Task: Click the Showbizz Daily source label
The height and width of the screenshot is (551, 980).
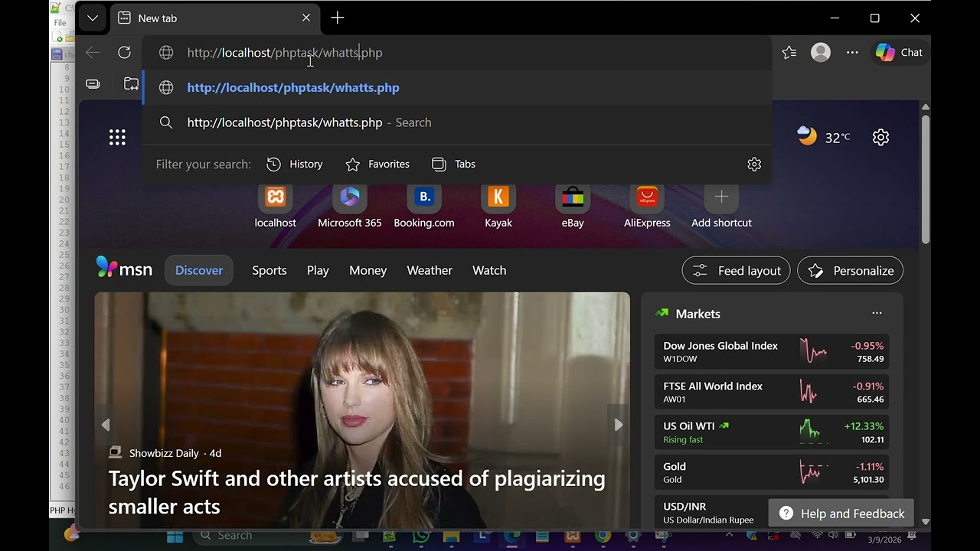Action: click(x=164, y=453)
